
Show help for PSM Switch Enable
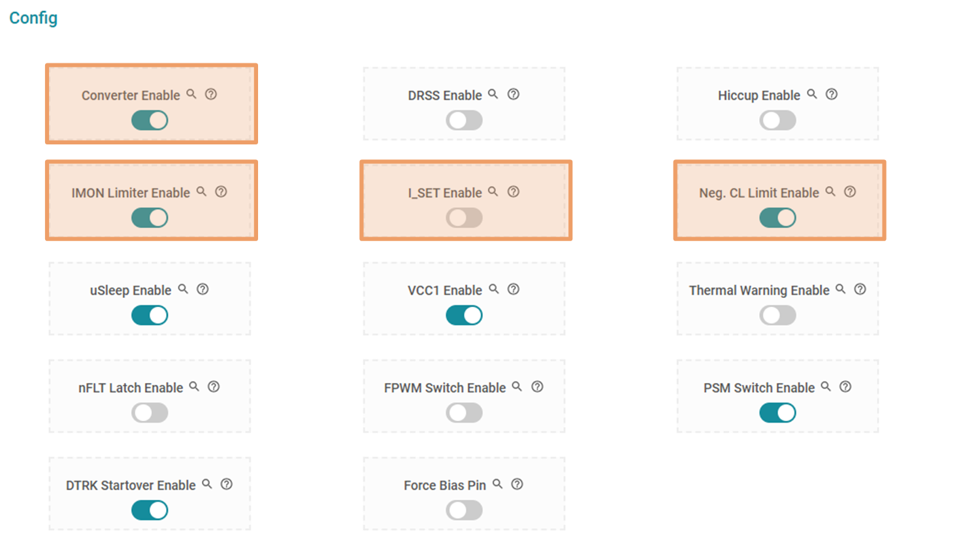pyautogui.click(x=845, y=386)
